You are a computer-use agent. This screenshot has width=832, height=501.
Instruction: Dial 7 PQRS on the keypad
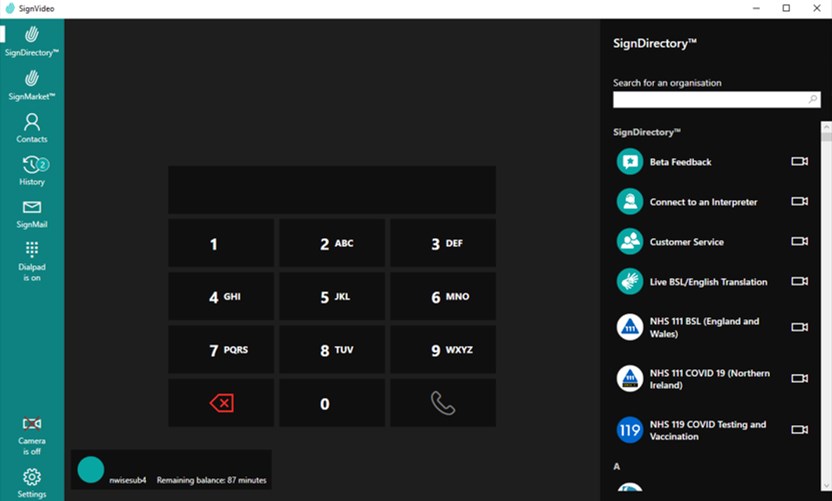pyautogui.click(x=221, y=349)
